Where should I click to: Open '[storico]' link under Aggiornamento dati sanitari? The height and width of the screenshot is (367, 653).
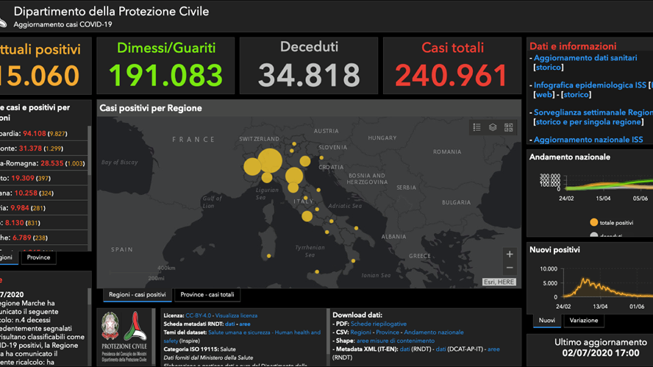548,67
